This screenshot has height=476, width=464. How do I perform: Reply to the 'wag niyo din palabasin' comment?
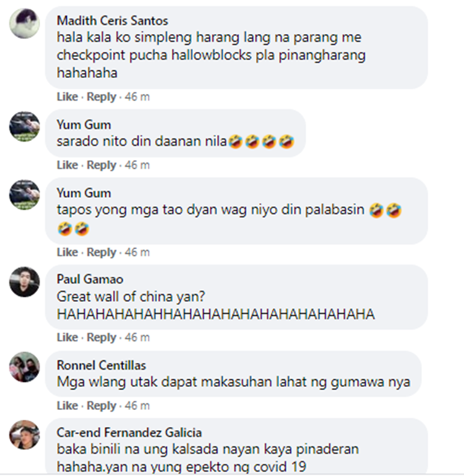[x=101, y=252]
